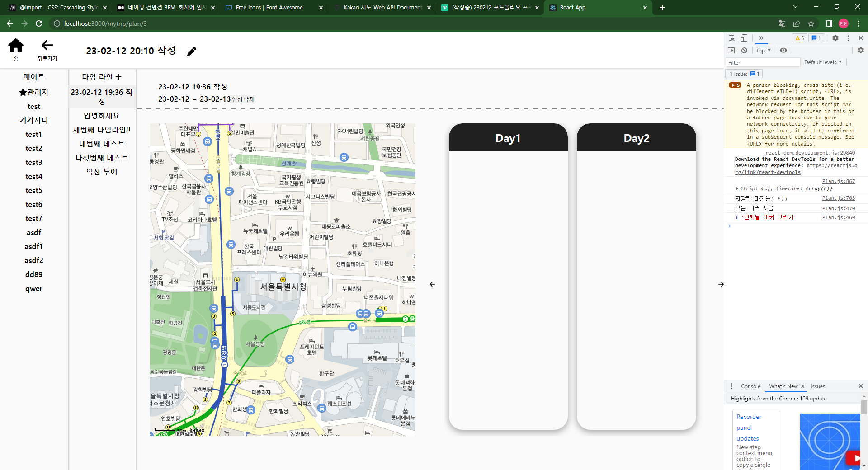The height and width of the screenshot is (470, 868).
Task: Open the Plan.js:460 source link
Action: (x=838, y=217)
